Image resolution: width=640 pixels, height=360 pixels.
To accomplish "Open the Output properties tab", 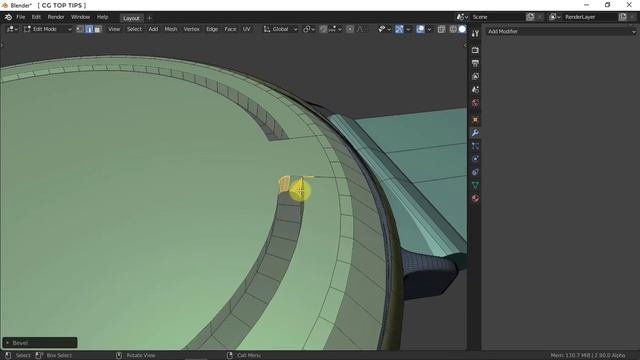I will (475, 63).
